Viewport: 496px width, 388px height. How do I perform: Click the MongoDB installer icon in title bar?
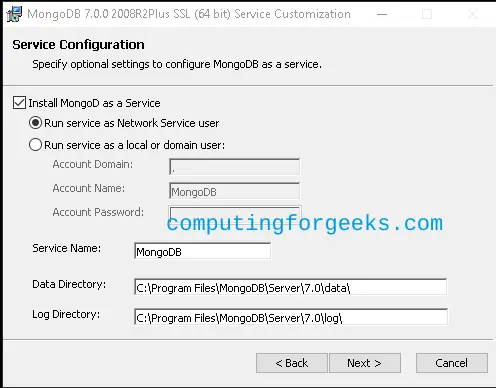14,14
